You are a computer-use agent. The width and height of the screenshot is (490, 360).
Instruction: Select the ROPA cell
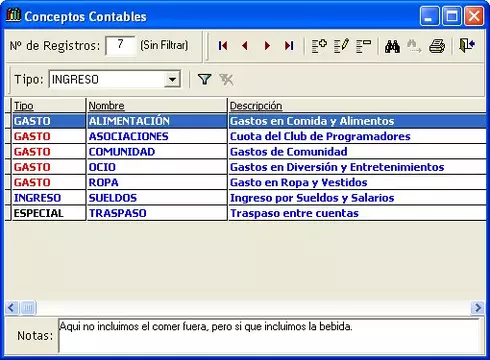[x=157, y=182]
